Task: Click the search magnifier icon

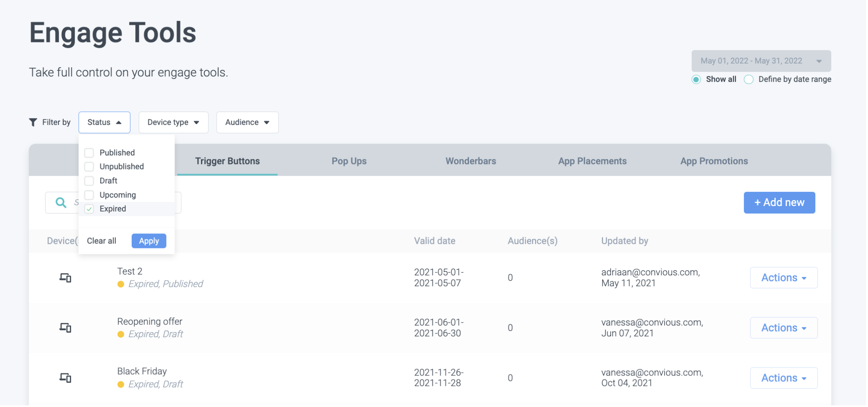Action: pyautogui.click(x=61, y=202)
